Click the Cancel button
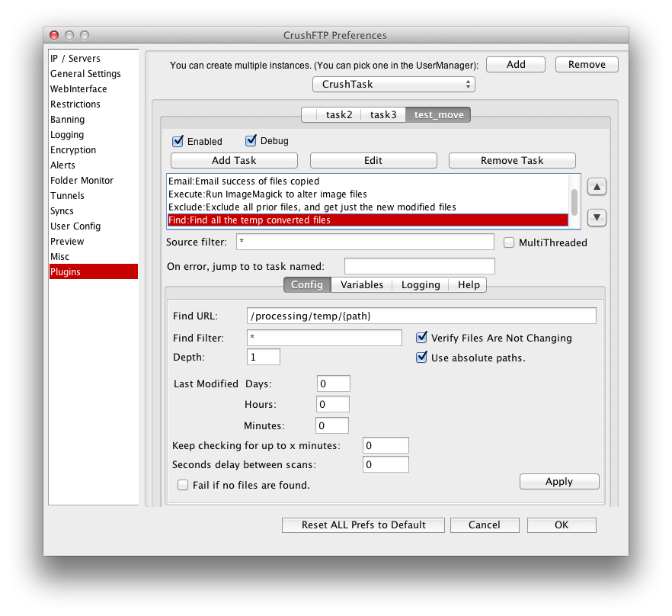The image size is (672, 616). pyautogui.click(x=485, y=525)
